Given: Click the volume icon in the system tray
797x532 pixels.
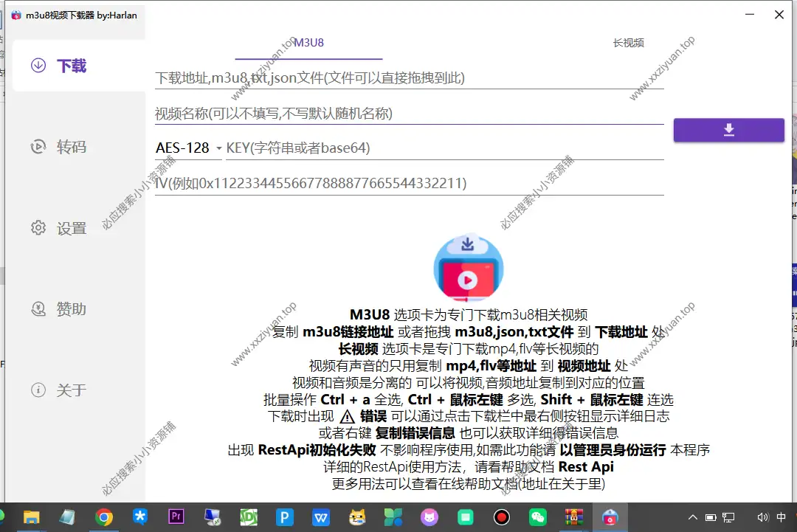Looking at the screenshot, I should 763,517.
